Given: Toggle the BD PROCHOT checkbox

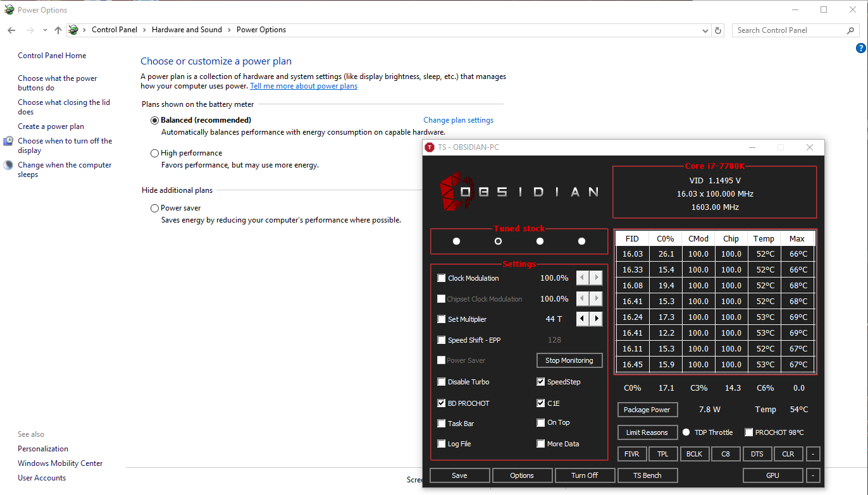Looking at the screenshot, I should [442, 403].
